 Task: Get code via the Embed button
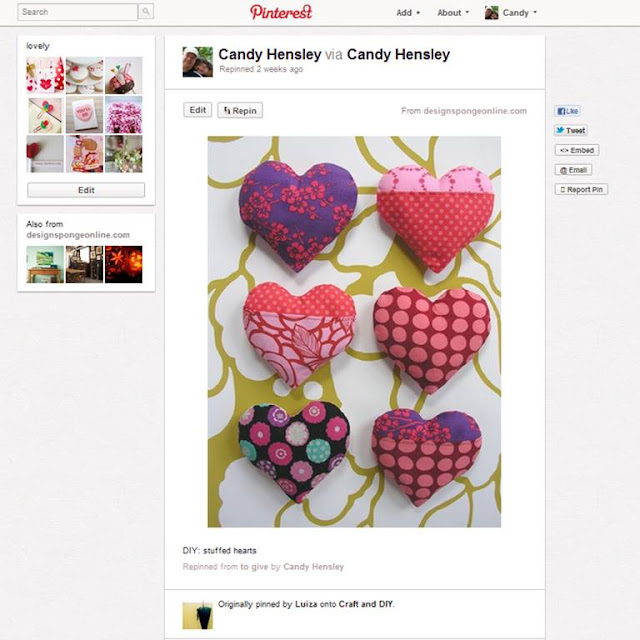pyautogui.click(x=577, y=150)
